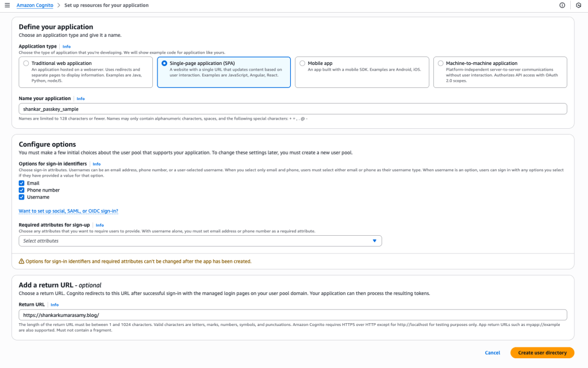Open the hamburger navigation menu
The height and width of the screenshot is (368, 588).
[7, 5]
